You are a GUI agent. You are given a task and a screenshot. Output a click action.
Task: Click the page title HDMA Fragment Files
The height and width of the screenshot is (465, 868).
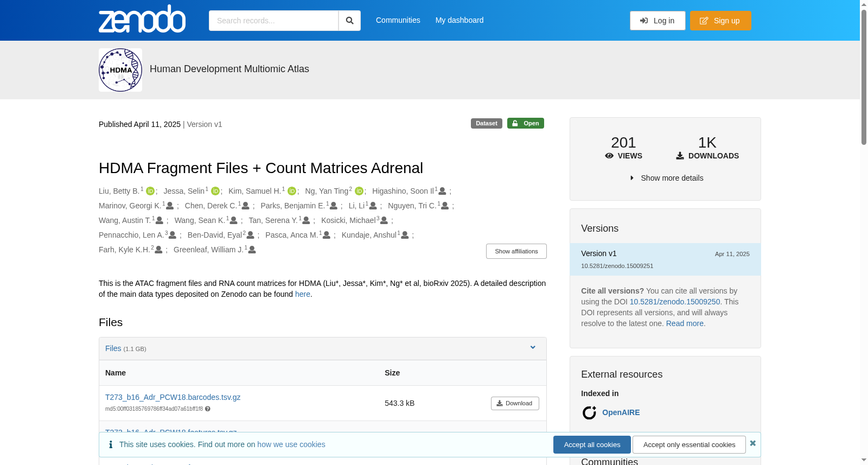(x=261, y=168)
